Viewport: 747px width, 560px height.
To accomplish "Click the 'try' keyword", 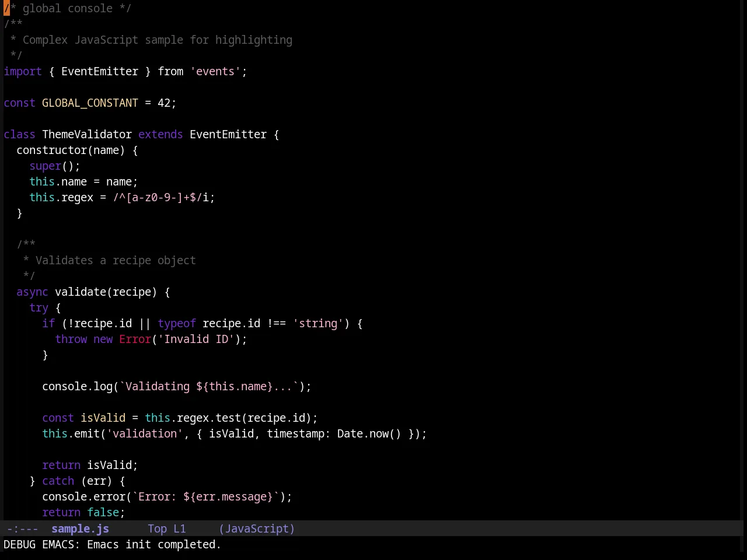I will point(39,307).
